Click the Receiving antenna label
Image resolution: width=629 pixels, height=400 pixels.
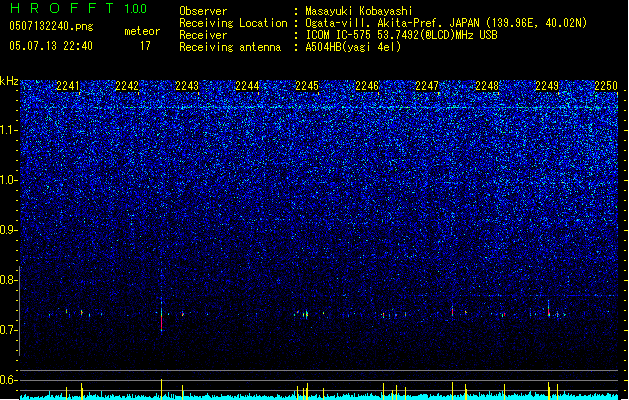(230, 47)
